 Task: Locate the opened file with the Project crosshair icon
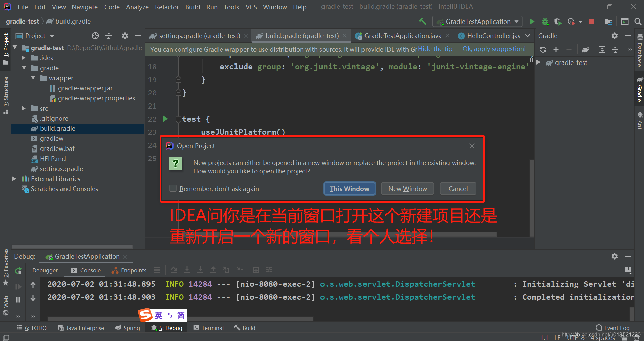(x=95, y=36)
